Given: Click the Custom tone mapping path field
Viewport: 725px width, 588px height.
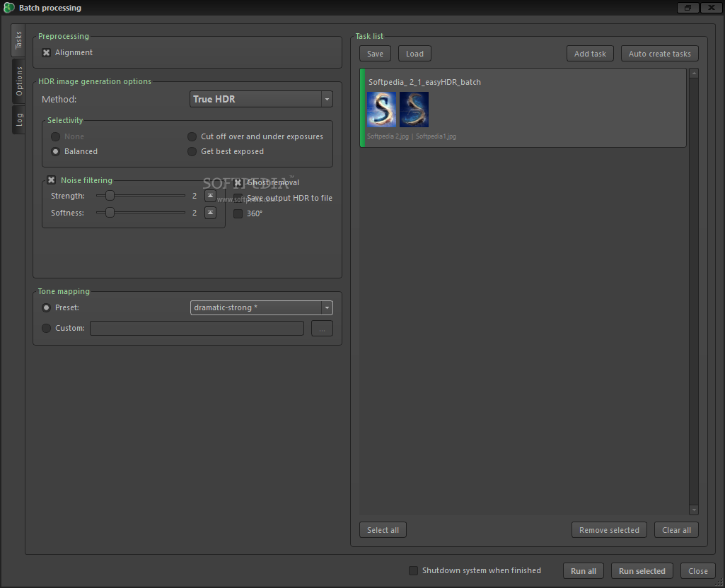Looking at the screenshot, I should tap(197, 329).
